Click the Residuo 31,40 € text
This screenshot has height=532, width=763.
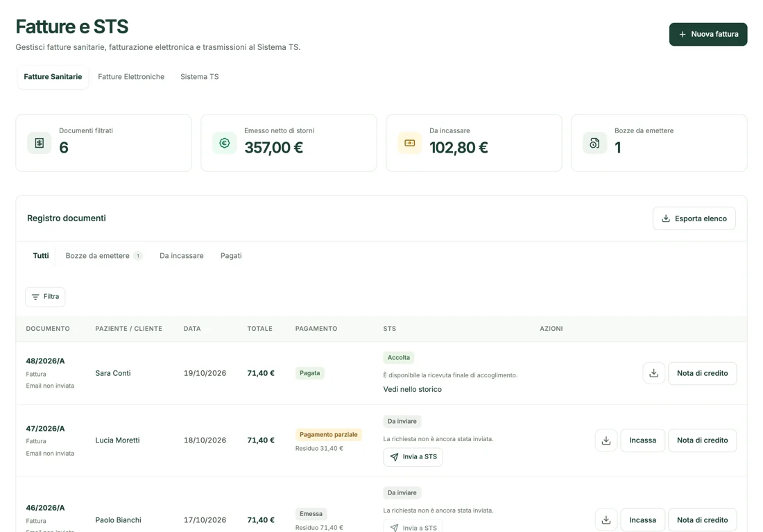pos(319,449)
